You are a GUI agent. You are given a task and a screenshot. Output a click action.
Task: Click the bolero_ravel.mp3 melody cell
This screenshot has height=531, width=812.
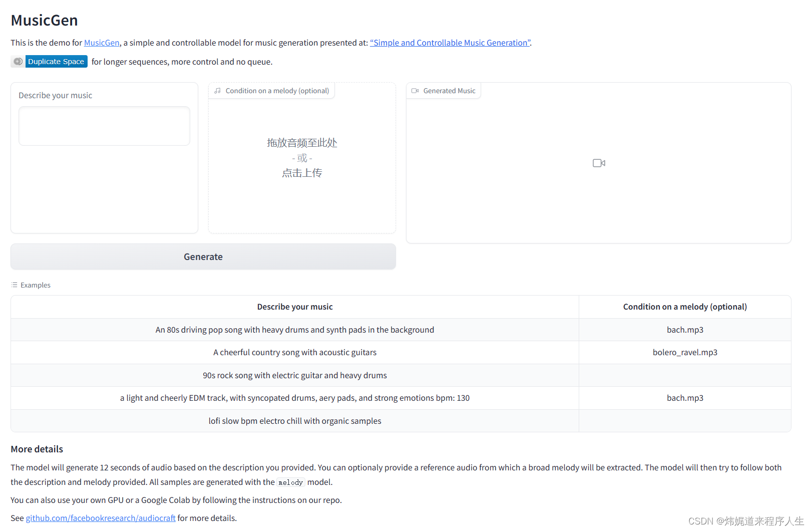click(685, 352)
